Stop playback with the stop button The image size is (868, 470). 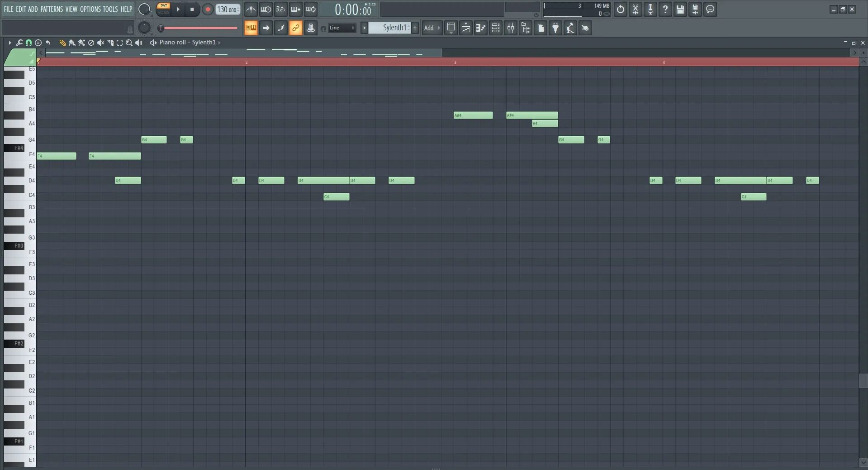coord(192,9)
